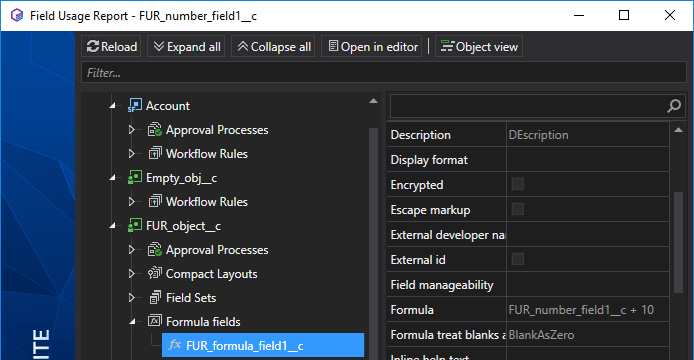Toggle the External id checkbox

(x=518, y=259)
